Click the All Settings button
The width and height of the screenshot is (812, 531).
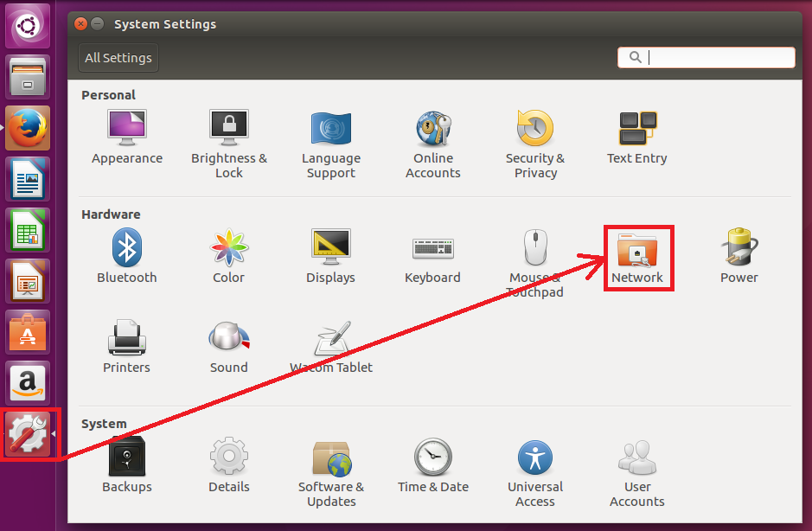click(118, 58)
